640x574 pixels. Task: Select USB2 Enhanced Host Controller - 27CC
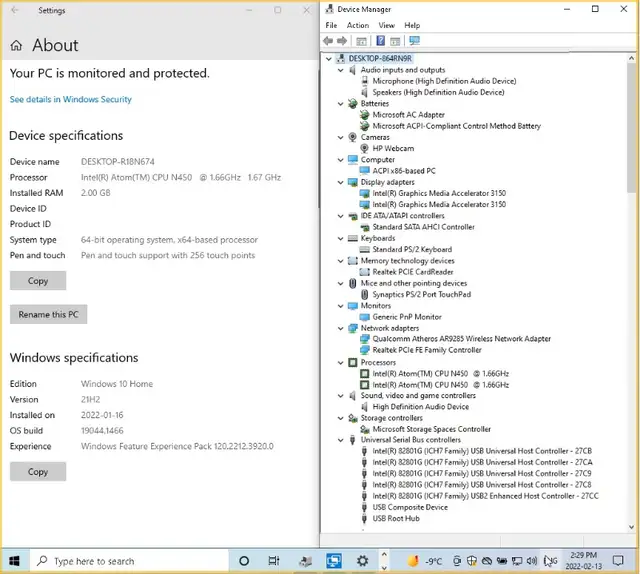point(485,496)
